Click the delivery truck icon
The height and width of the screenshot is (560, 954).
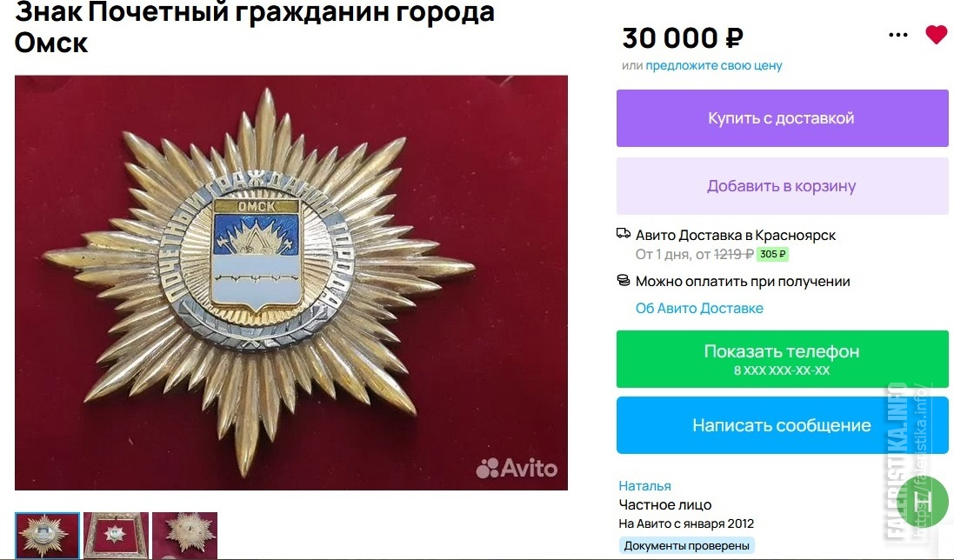(x=623, y=234)
